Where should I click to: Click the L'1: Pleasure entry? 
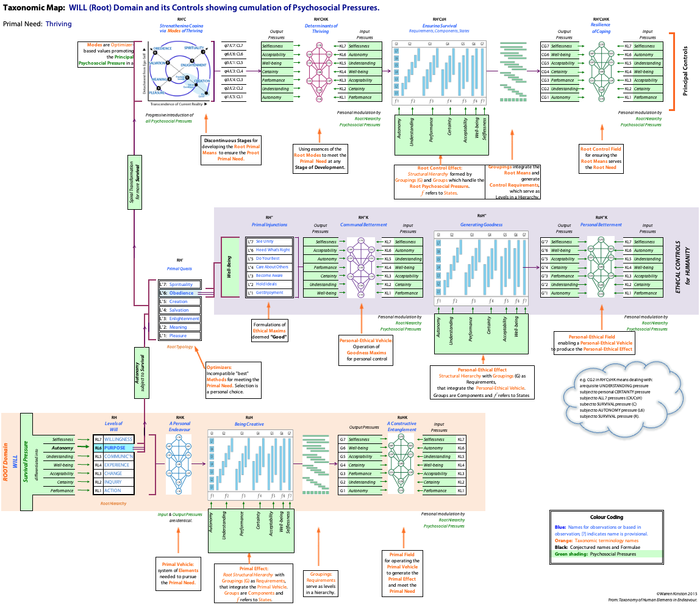click(x=180, y=336)
